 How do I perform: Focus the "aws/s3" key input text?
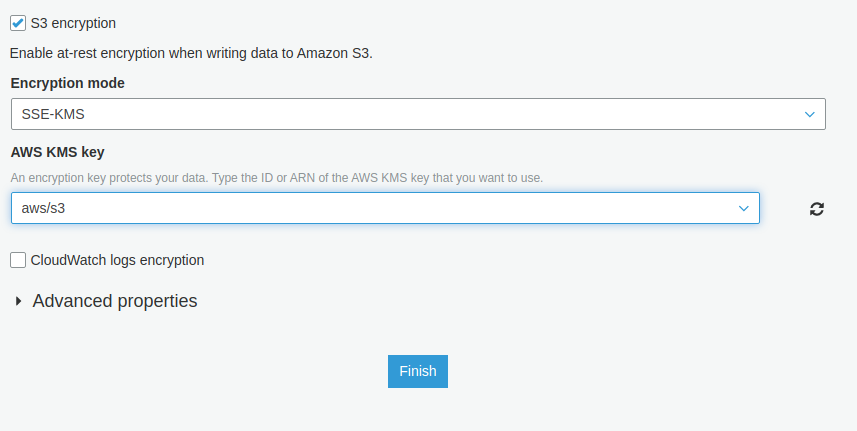44,208
